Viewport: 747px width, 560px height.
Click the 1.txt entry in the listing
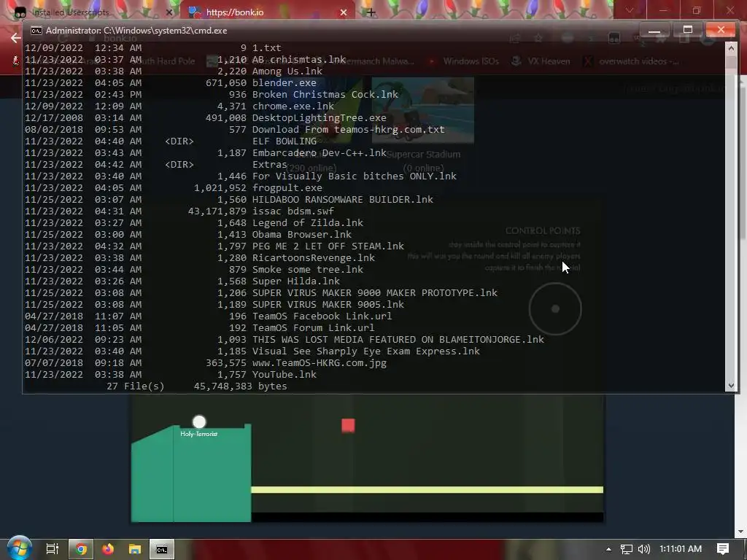(266, 47)
